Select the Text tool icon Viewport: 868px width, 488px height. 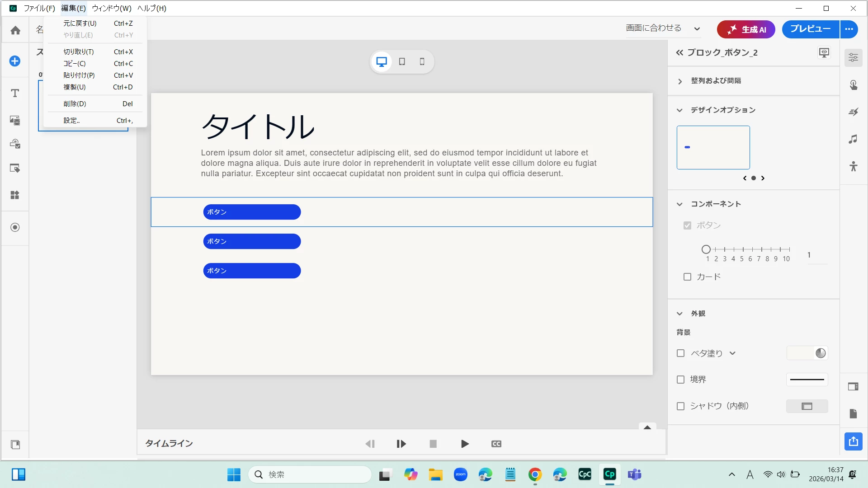(x=15, y=93)
